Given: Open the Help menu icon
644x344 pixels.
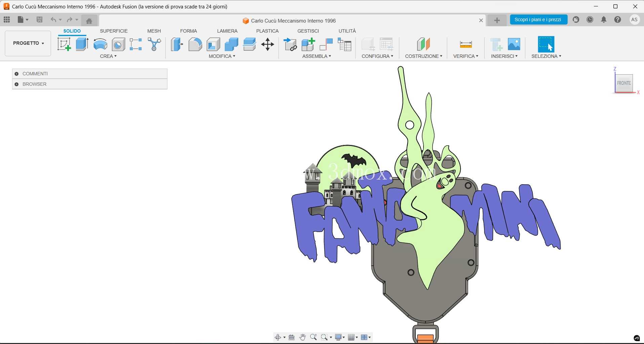Looking at the screenshot, I should pyautogui.click(x=617, y=20).
